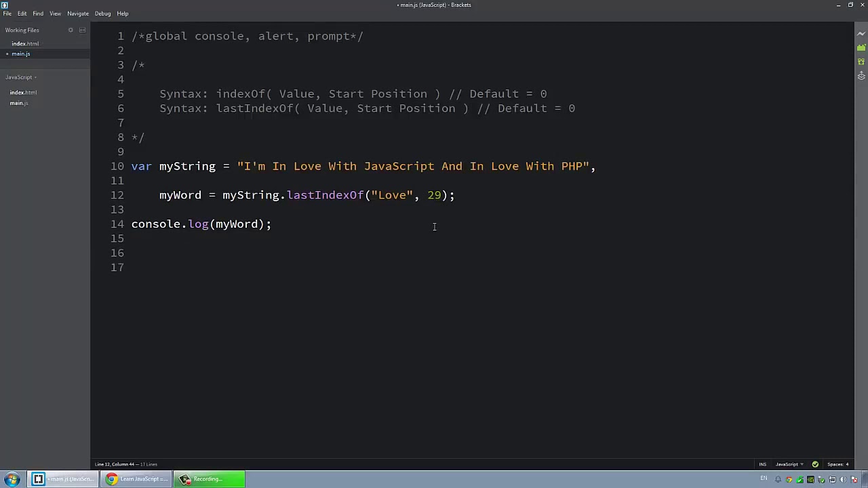Viewport: 868px width, 488px height.
Task: Click the var keyword on line 10
Action: (x=141, y=166)
